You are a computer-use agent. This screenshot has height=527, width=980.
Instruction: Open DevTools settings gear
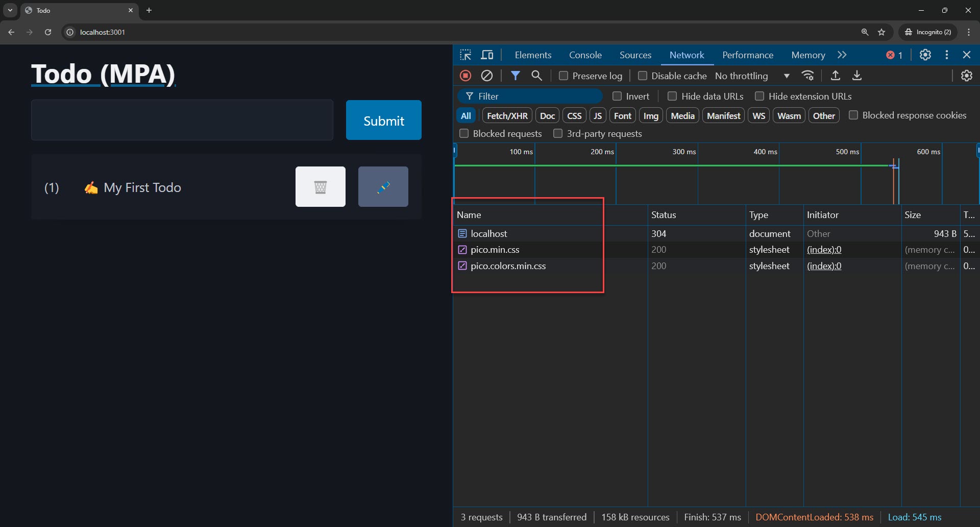click(925, 55)
